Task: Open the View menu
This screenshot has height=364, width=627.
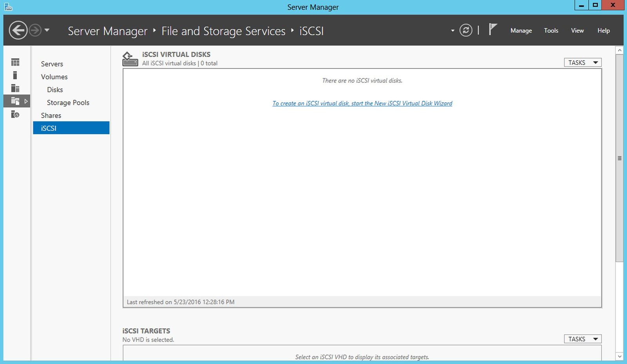Action: coord(577,31)
